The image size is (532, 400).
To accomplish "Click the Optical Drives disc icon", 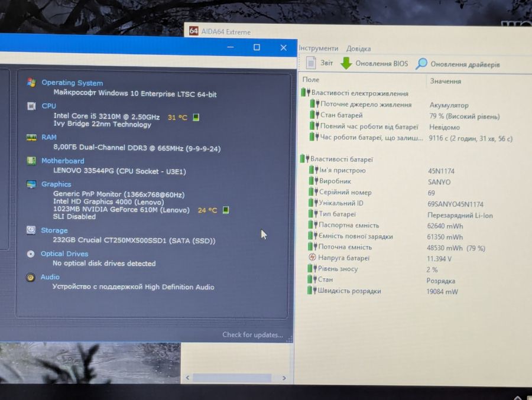I will pyautogui.click(x=31, y=254).
